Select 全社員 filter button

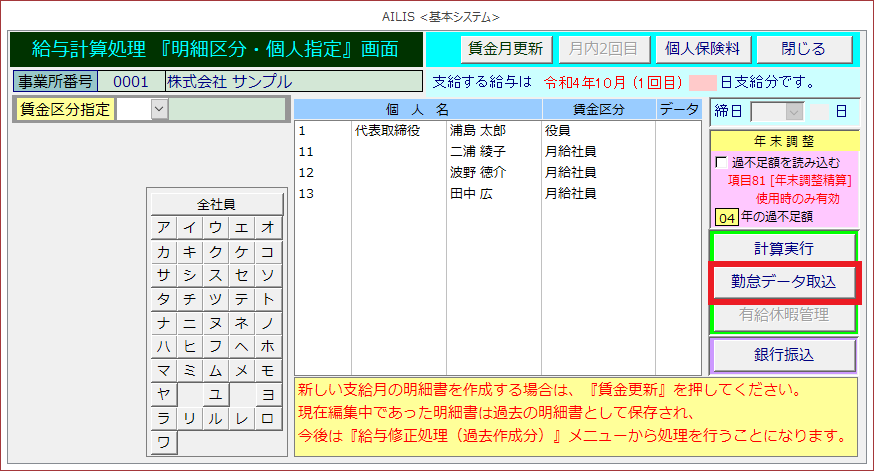pos(216,203)
